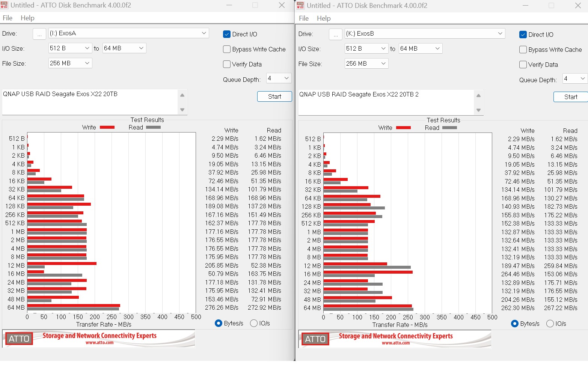
Task: Open the 256 MB File Size dropdown in the ExosA window
Action: tap(70, 63)
